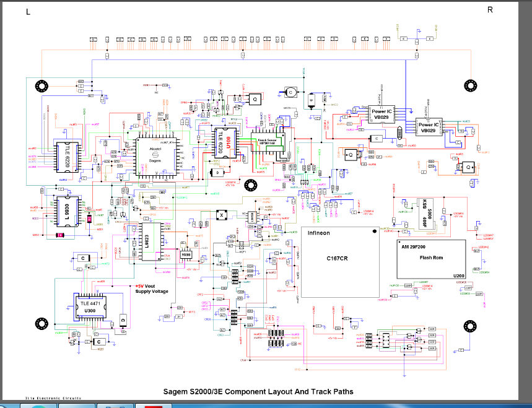The width and height of the screenshot is (532, 408).
Task: Select the red U100 TLE 6220 chip
Action: pos(225,143)
